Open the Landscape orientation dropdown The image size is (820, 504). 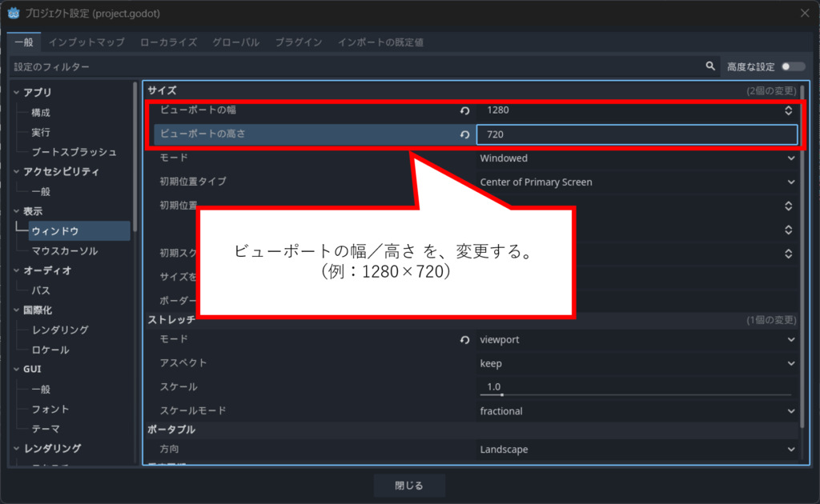[637, 450]
